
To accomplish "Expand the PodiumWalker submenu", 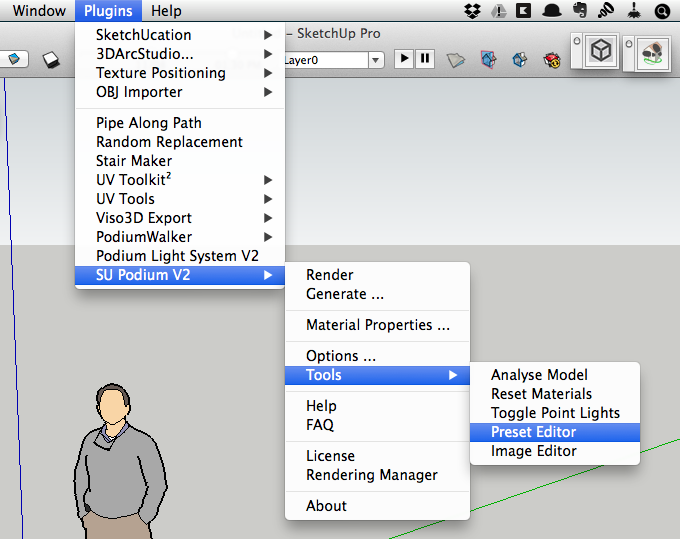I will click(180, 237).
